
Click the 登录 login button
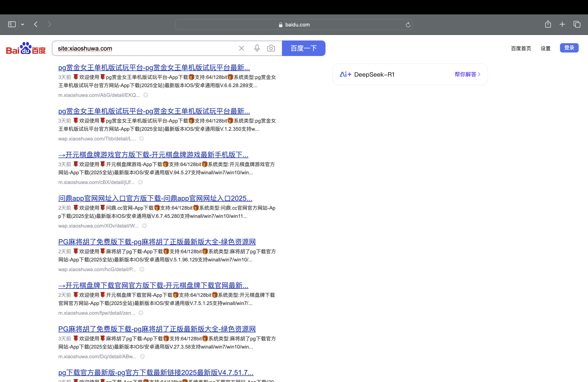click(569, 48)
